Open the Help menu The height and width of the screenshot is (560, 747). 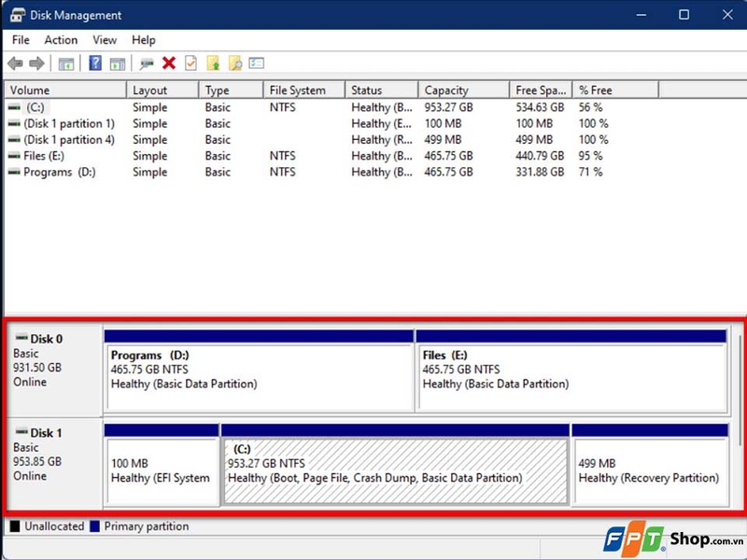tap(144, 40)
